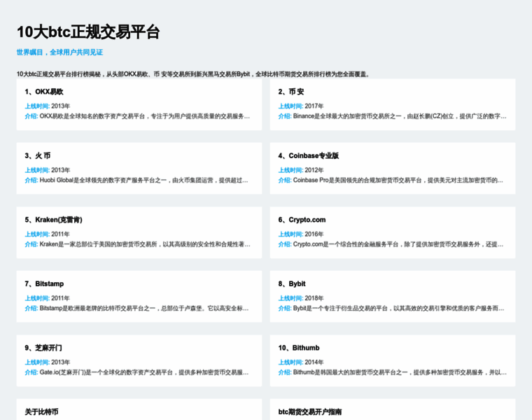Click Kraken launch time 2011年
532x420 pixels.
(x=60, y=234)
